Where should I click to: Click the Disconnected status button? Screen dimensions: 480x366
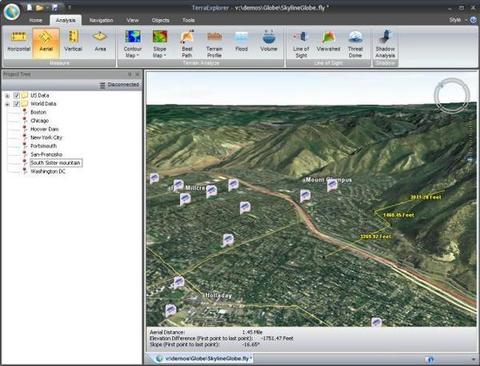(x=120, y=85)
